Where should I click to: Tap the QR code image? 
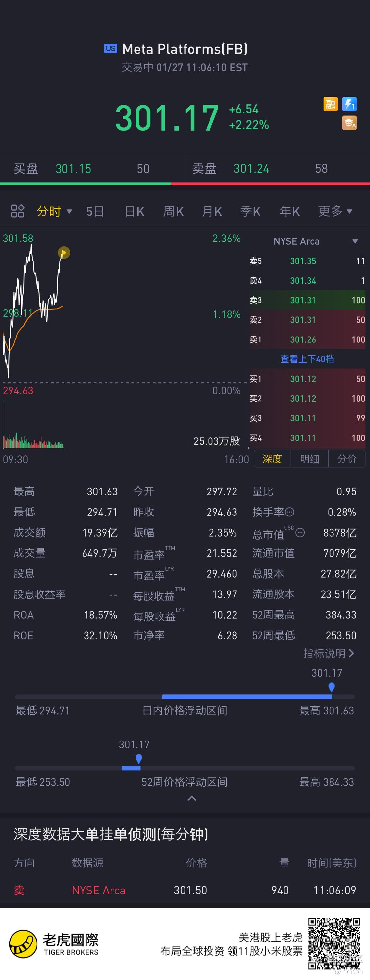(334, 943)
